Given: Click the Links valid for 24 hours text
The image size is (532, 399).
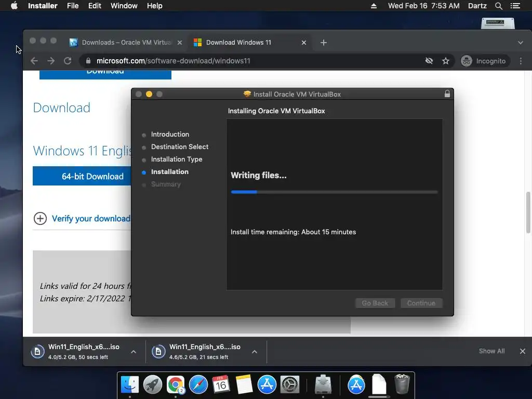Looking at the screenshot, I should coord(86,286).
